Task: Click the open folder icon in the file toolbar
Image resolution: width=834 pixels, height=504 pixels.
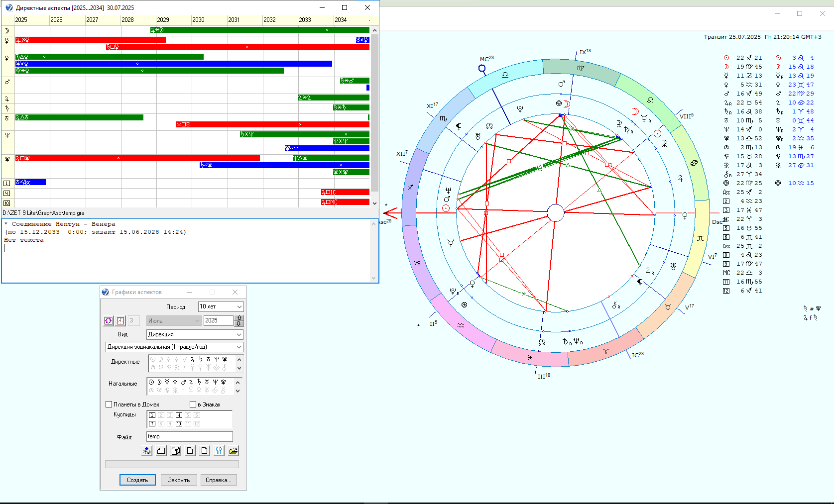Action: pyautogui.click(x=233, y=451)
